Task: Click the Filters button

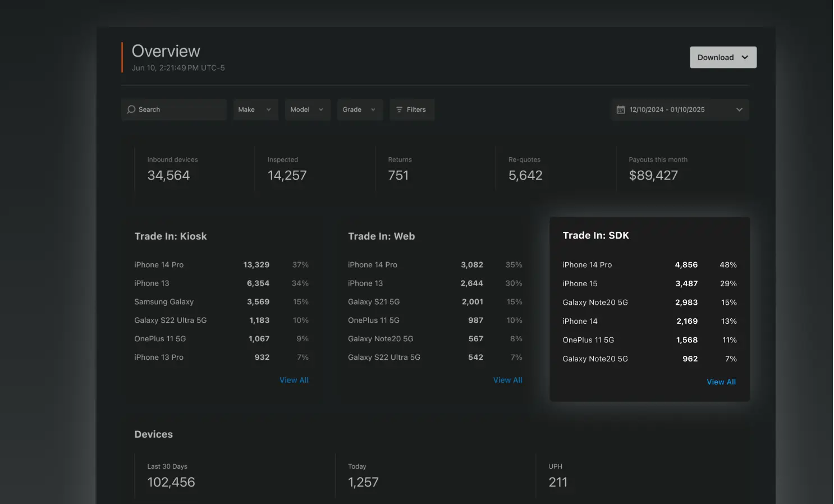Action: pos(412,109)
